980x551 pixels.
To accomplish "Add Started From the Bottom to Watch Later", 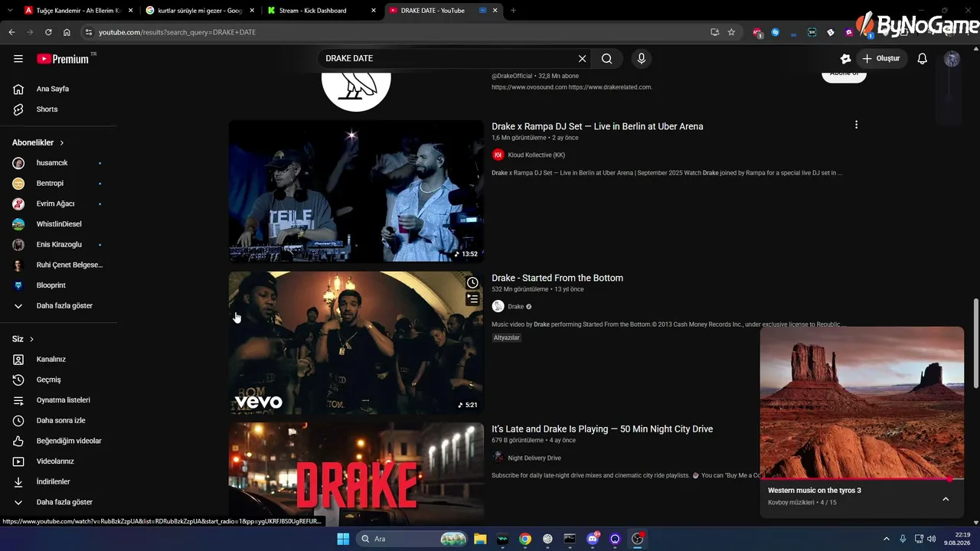I will tap(472, 283).
